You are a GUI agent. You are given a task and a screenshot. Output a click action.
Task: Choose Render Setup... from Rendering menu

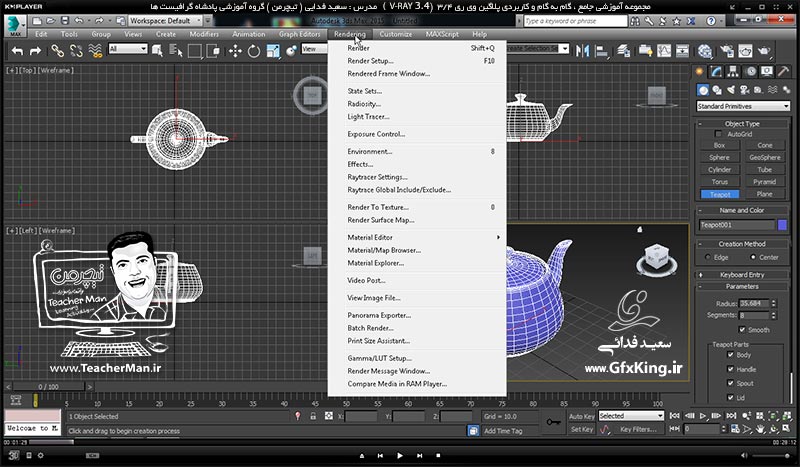point(417,61)
